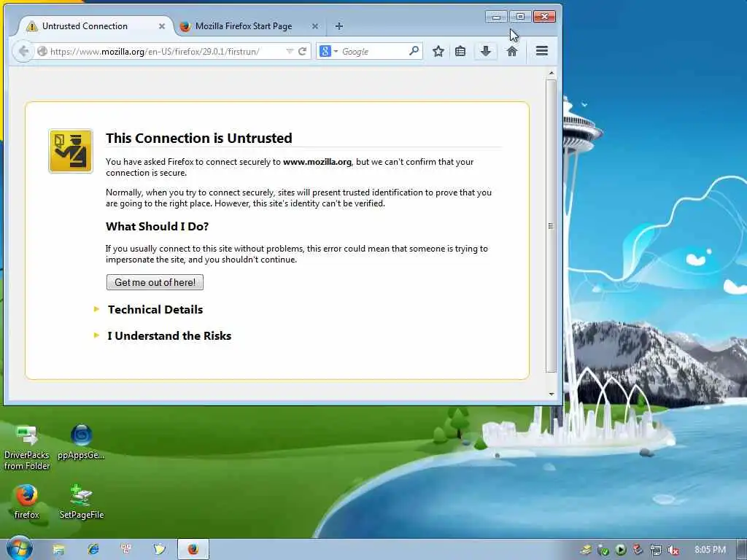Click the active Firefox taskbar button

[193, 550]
